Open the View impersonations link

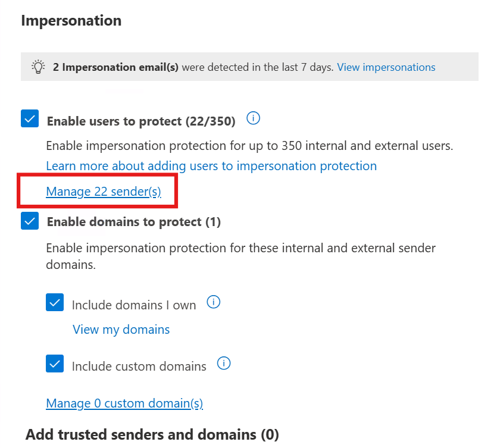[386, 67]
